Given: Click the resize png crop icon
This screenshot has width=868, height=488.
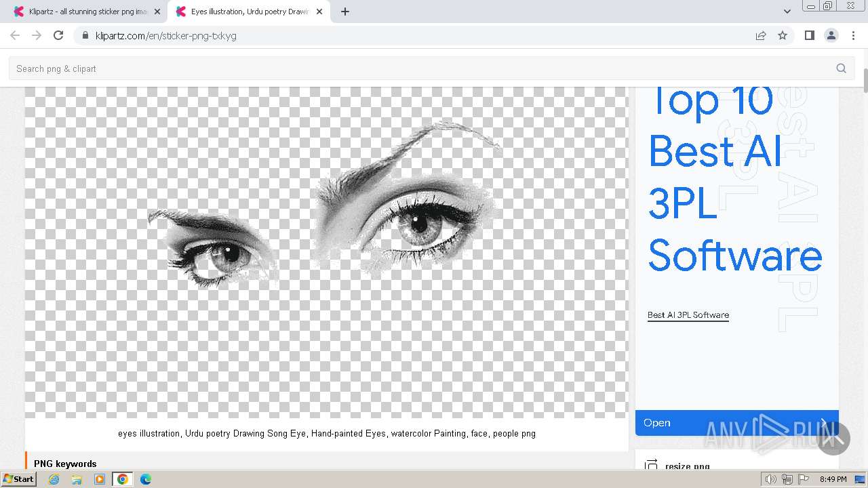Looking at the screenshot, I should (x=651, y=466).
